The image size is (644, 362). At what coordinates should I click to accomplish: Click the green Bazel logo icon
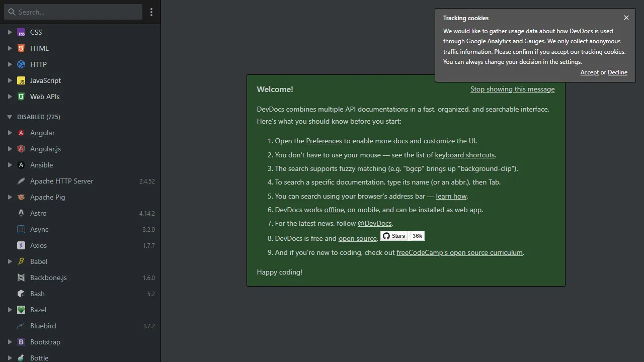click(x=21, y=310)
